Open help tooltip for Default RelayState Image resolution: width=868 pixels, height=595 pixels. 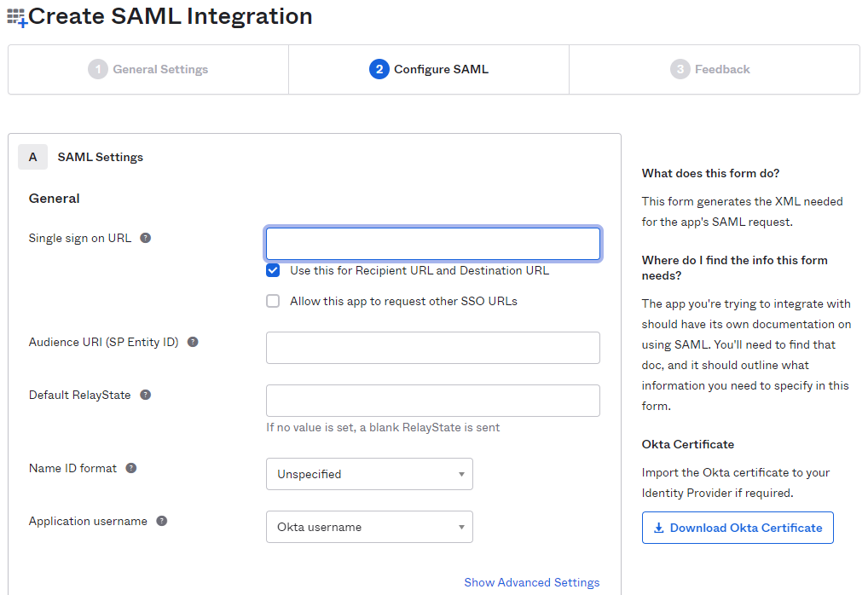coord(146,395)
